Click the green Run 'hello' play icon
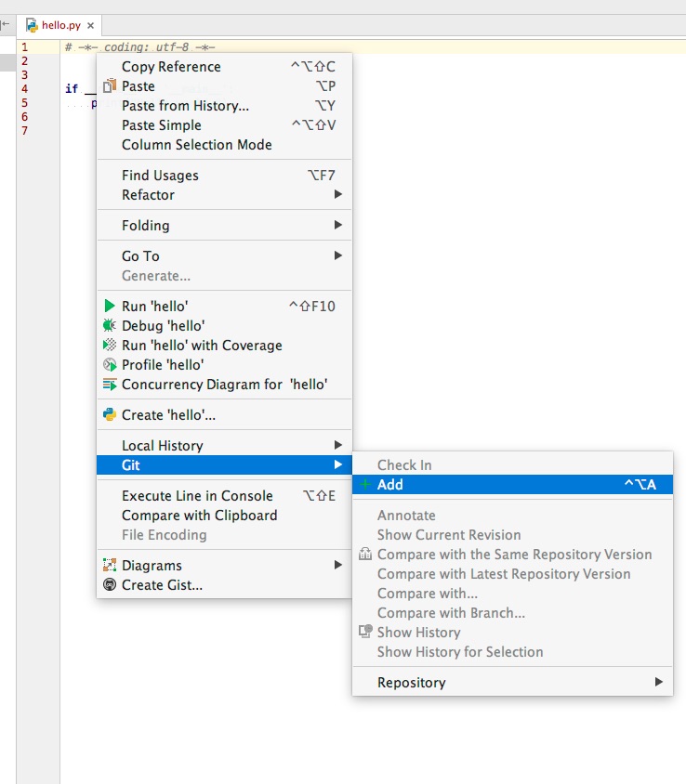686x784 pixels. coord(109,306)
